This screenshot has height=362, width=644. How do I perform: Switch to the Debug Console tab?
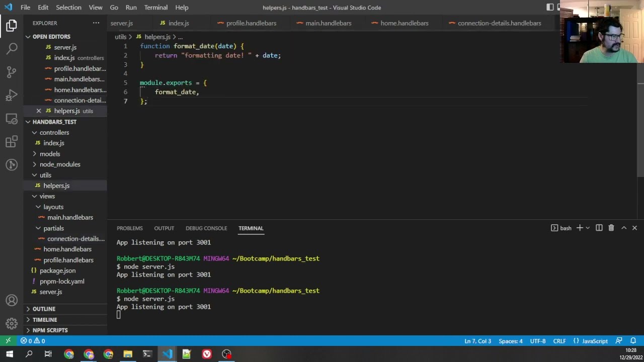point(206,228)
